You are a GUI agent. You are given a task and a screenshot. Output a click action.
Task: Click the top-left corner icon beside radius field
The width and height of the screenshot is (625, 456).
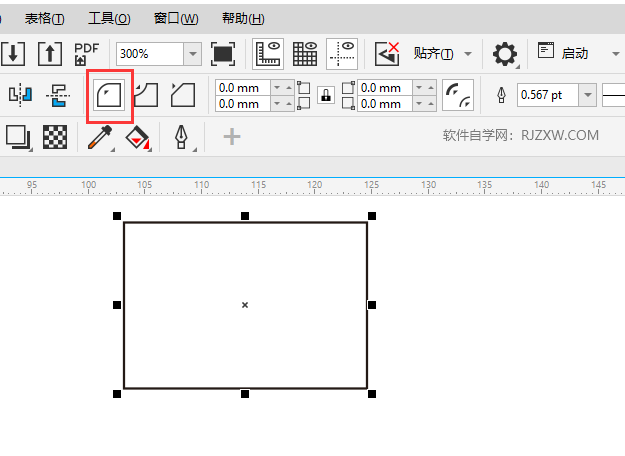(x=304, y=87)
